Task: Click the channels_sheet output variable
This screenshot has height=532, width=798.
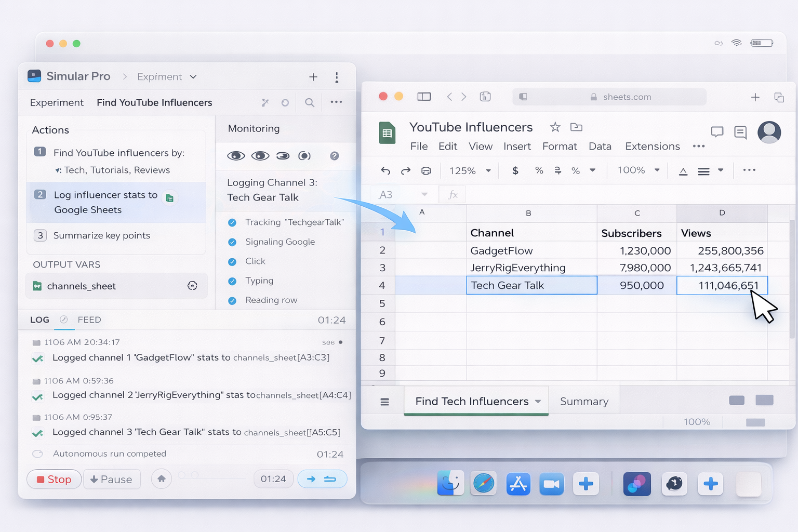Action: point(116,286)
